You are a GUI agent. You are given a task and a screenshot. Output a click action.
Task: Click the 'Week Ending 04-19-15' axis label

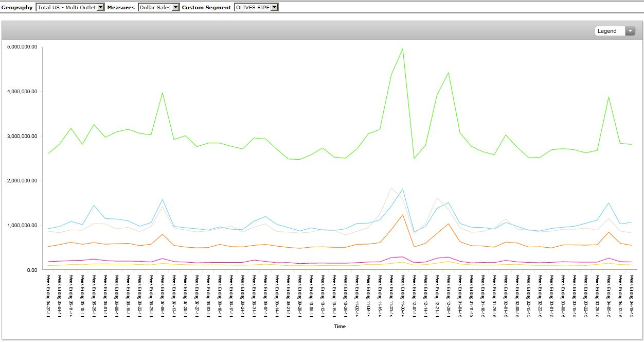pos(631,295)
